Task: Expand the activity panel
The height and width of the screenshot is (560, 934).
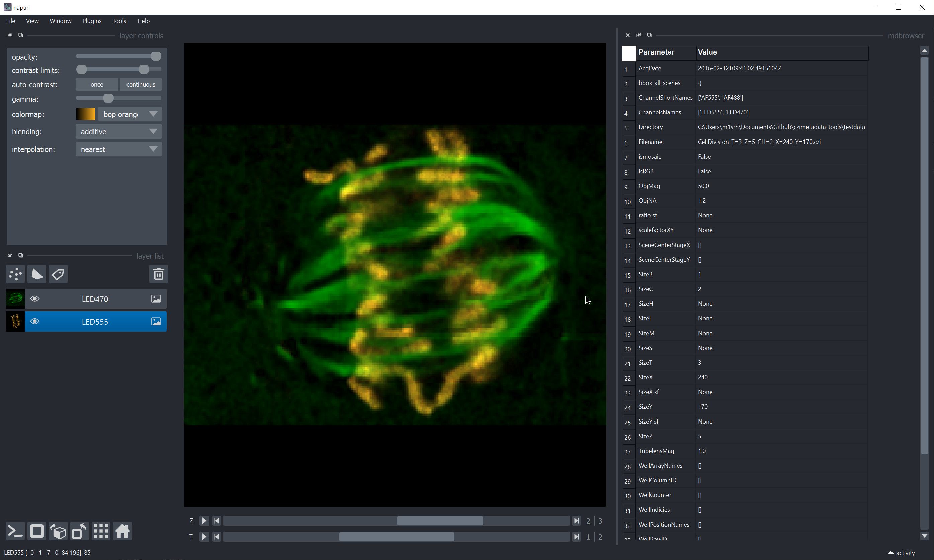Action: 901,552
